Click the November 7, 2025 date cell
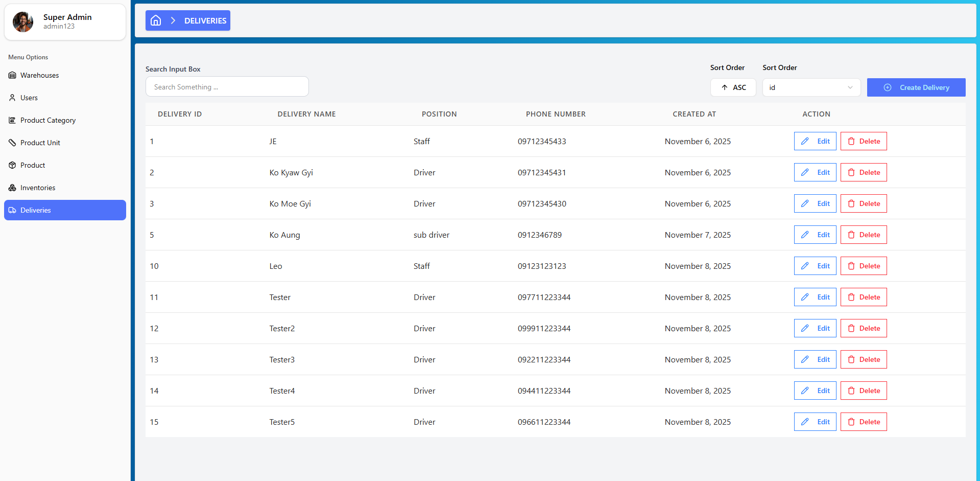Viewport: 980px width, 481px height. (x=698, y=235)
